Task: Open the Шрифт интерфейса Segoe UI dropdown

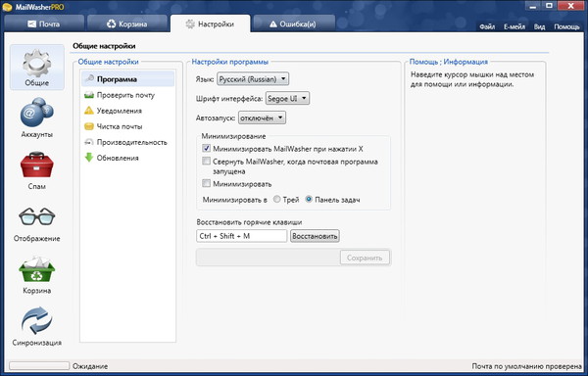Action: tap(287, 99)
